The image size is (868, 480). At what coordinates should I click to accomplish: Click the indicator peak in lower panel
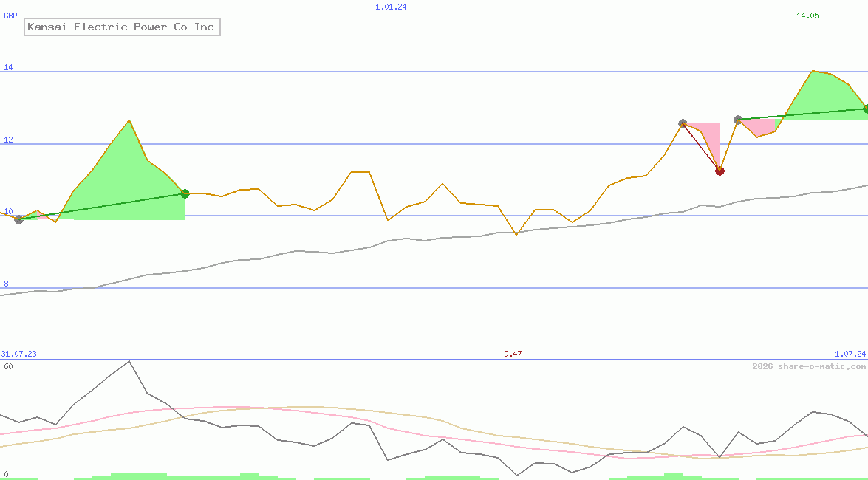click(x=129, y=362)
